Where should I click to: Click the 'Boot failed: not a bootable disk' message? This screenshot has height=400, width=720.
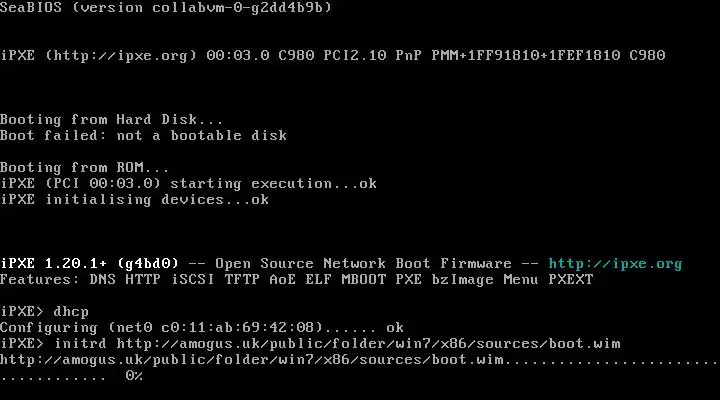[x=143, y=135]
